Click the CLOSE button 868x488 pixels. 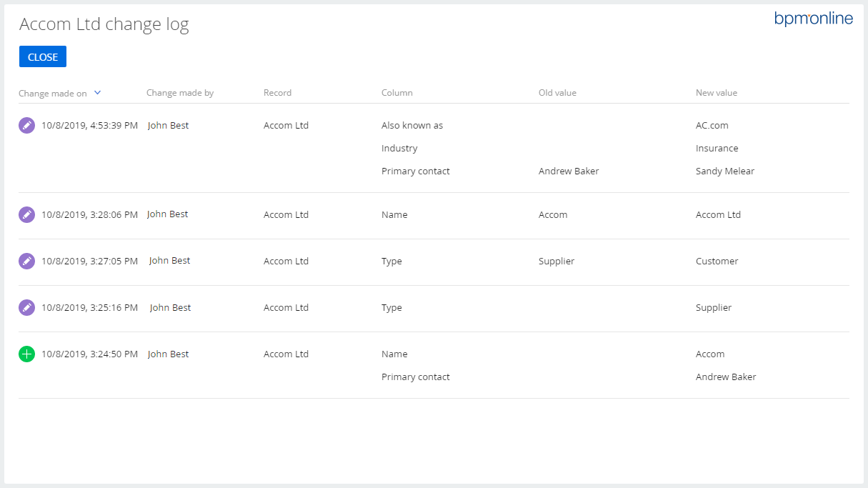coord(43,57)
